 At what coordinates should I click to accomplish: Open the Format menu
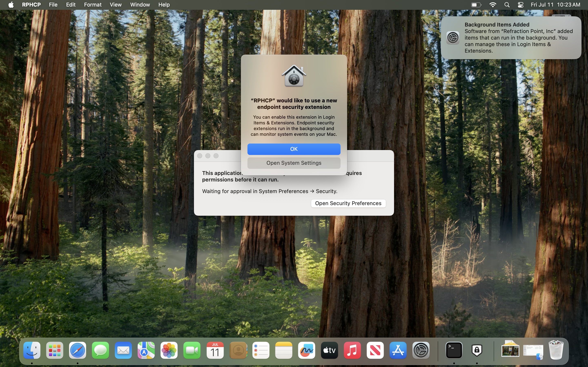click(92, 5)
